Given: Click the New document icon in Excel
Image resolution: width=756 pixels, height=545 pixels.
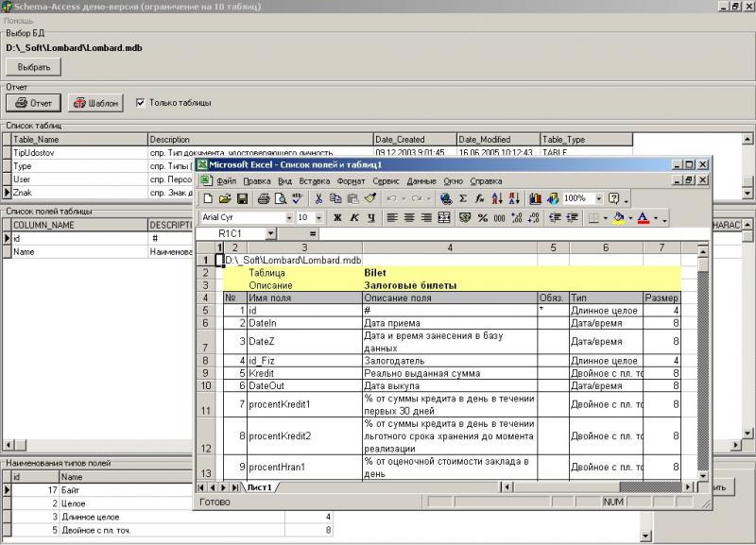Looking at the screenshot, I should (208, 198).
